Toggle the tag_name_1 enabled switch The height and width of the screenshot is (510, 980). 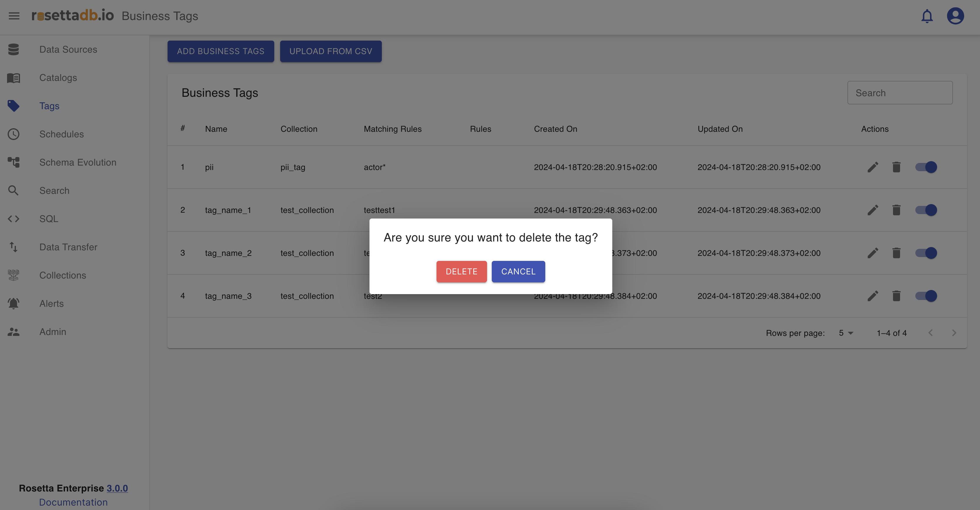coord(926,210)
